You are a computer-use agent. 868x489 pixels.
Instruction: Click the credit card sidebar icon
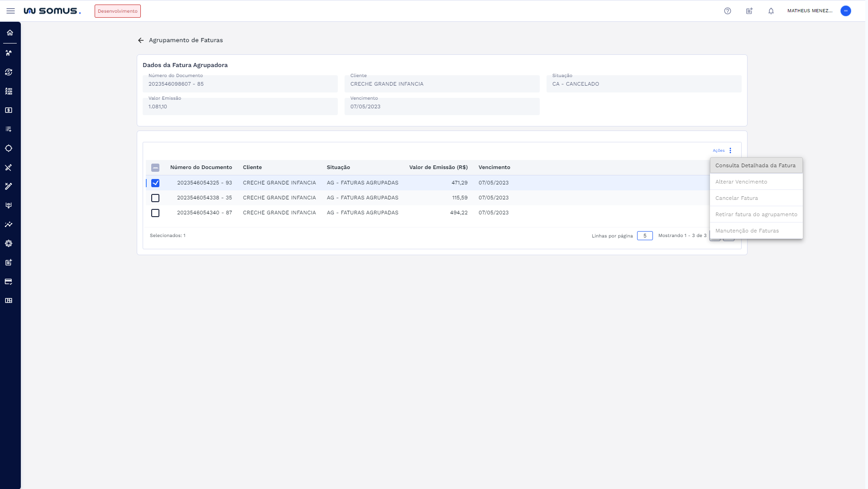click(9, 281)
